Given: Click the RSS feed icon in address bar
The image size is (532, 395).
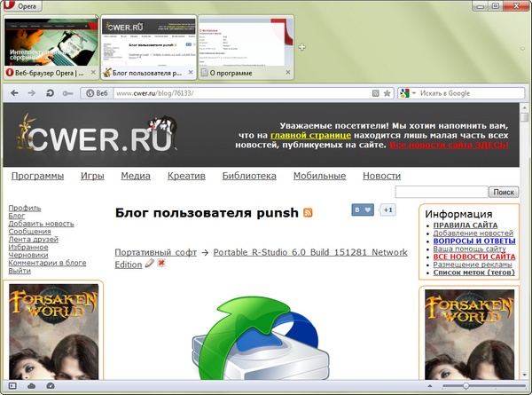Looking at the screenshot, I should [375, 92].
